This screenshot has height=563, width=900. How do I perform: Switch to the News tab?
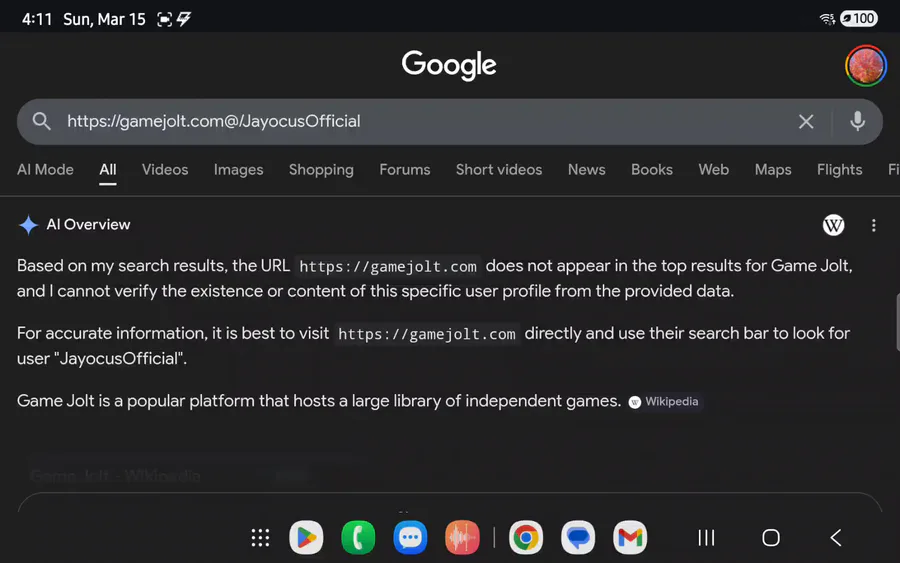click(x=587, y=169)
